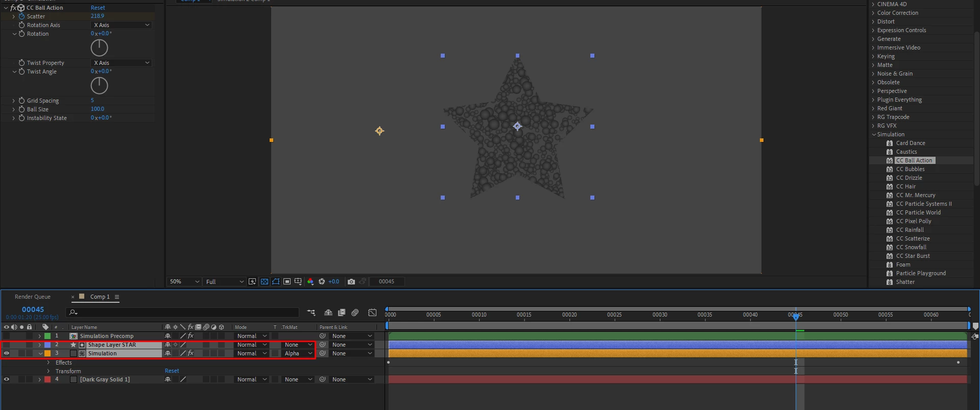Click the Twist Angle dial

click(x=99, y=86)
